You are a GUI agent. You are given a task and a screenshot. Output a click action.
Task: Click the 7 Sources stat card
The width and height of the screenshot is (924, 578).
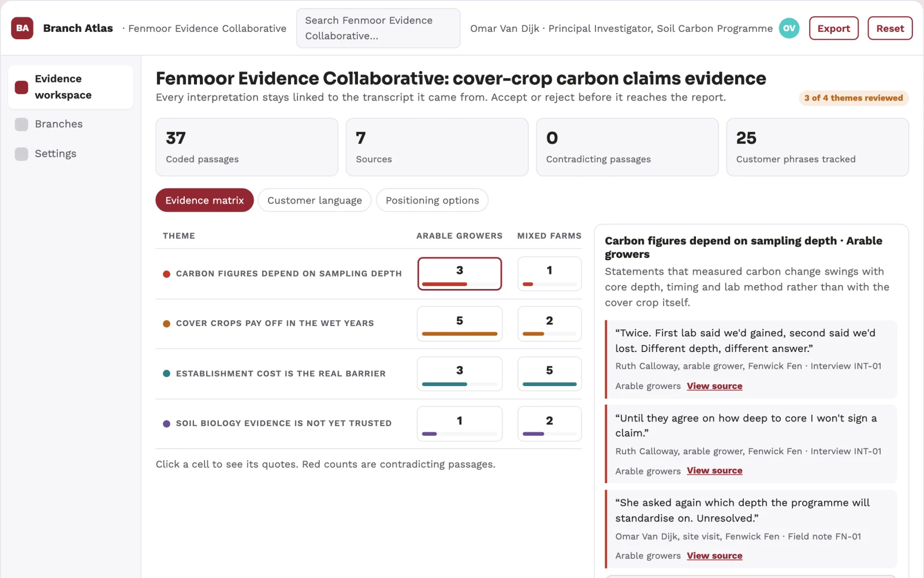click(437, 147)
